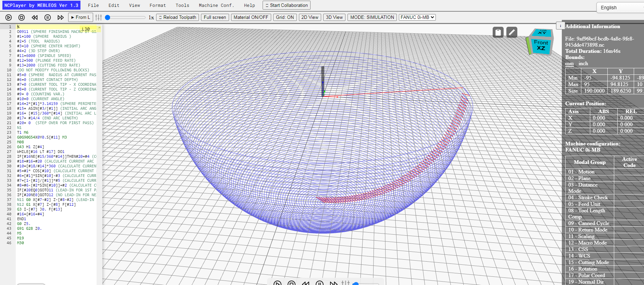Rewind the toolpath simulation
The height and width of the screenshot is (285, 644).
click(x=35, y=17)
